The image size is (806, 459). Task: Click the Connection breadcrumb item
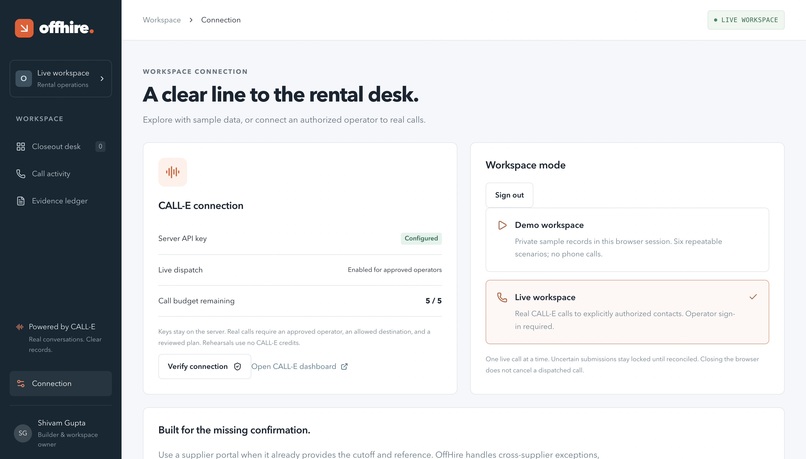click(221, 20)
